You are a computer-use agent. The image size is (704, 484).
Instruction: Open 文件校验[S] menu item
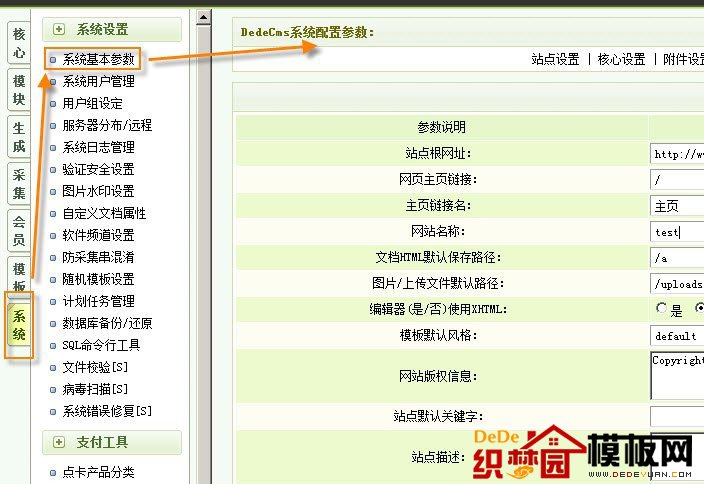point(95,367)
